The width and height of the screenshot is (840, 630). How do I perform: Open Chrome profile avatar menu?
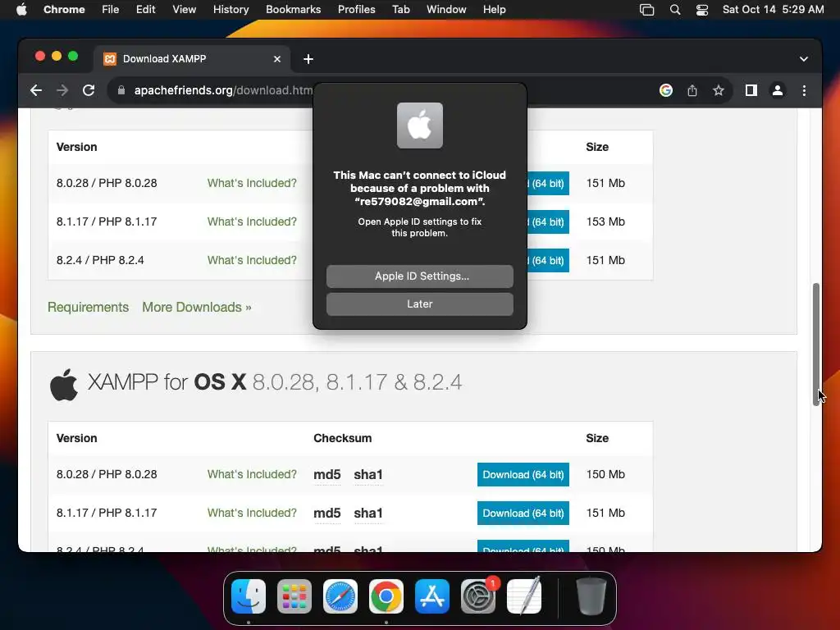778,90
